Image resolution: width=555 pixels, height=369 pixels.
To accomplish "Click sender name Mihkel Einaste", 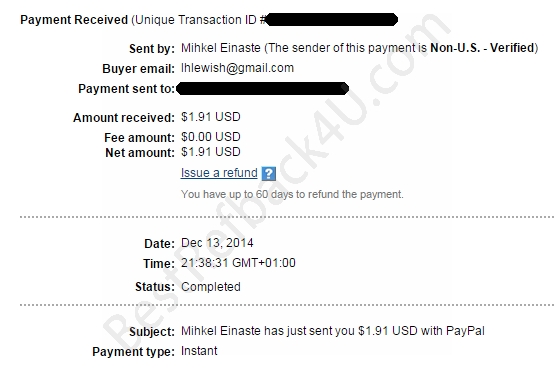I will pos(221,48).
